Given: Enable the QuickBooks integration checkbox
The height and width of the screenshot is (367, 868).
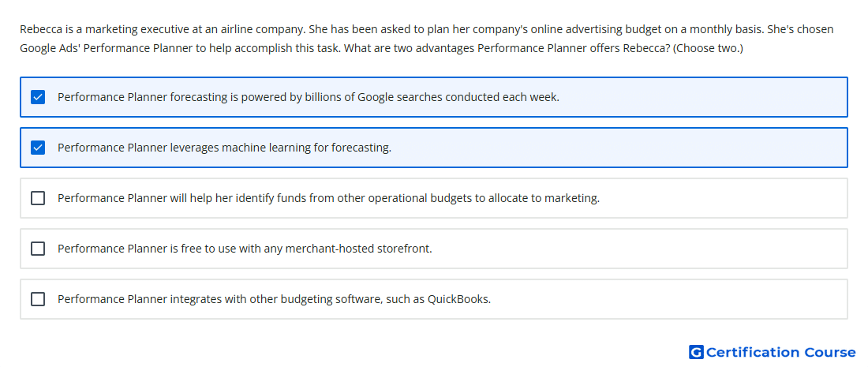Looking at the screenshot, I should [x=38, y=299].
